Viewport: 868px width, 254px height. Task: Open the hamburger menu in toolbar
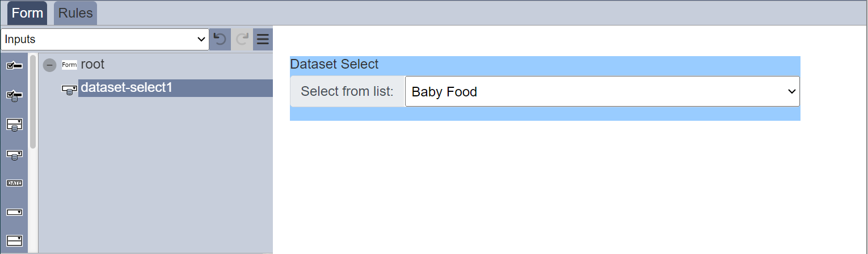pyautogui.click(x=263, y=39)
